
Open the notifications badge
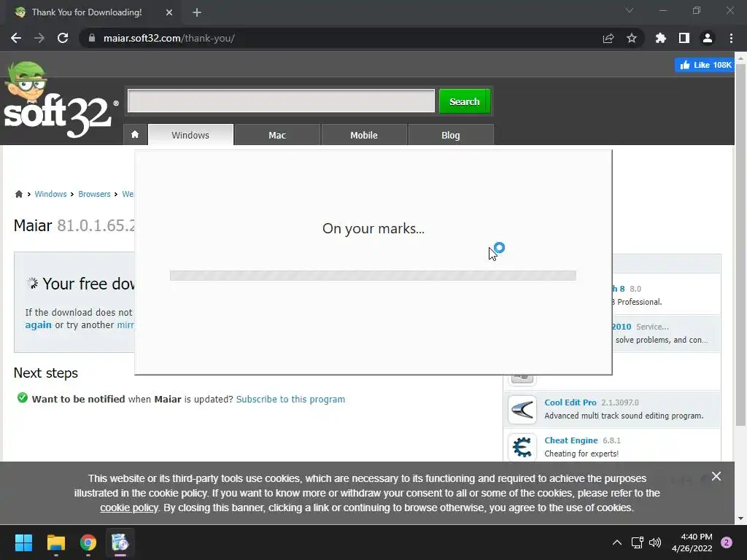pos(727,542)
